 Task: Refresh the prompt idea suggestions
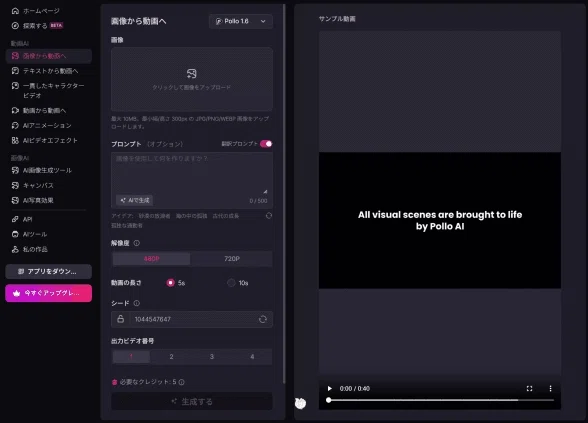pyautogui.click(x=269, y=216)
